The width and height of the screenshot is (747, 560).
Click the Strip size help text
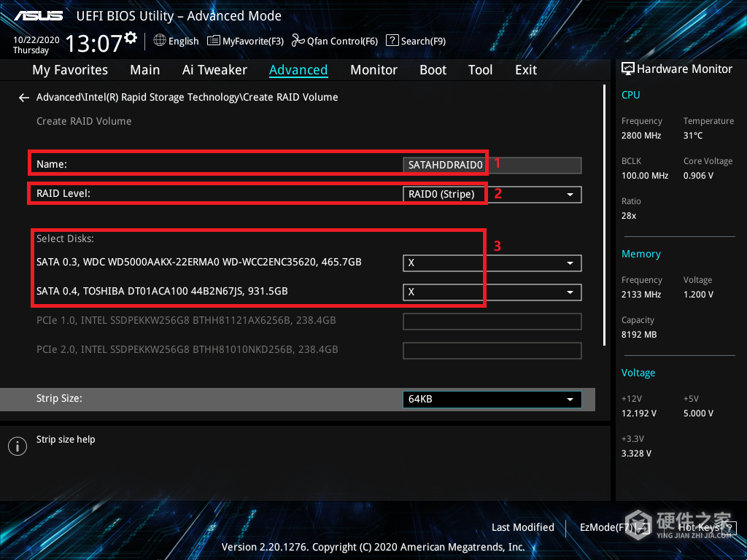66,440
